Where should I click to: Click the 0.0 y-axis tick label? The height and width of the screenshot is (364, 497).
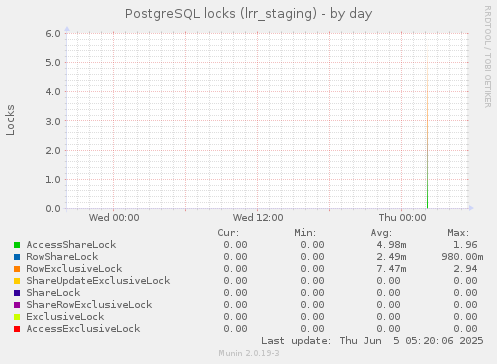[53, 209]
